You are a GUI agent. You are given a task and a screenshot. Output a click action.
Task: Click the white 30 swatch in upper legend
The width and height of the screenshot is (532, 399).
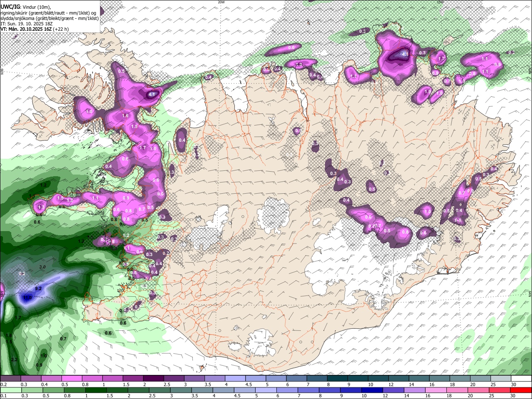tap(521, 379)
